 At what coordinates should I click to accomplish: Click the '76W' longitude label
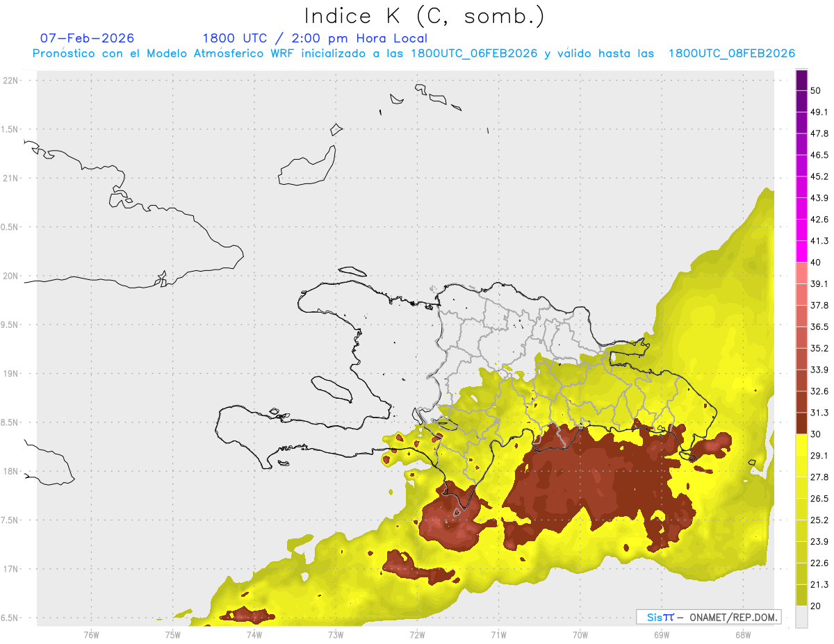click(x=91, y=634)
